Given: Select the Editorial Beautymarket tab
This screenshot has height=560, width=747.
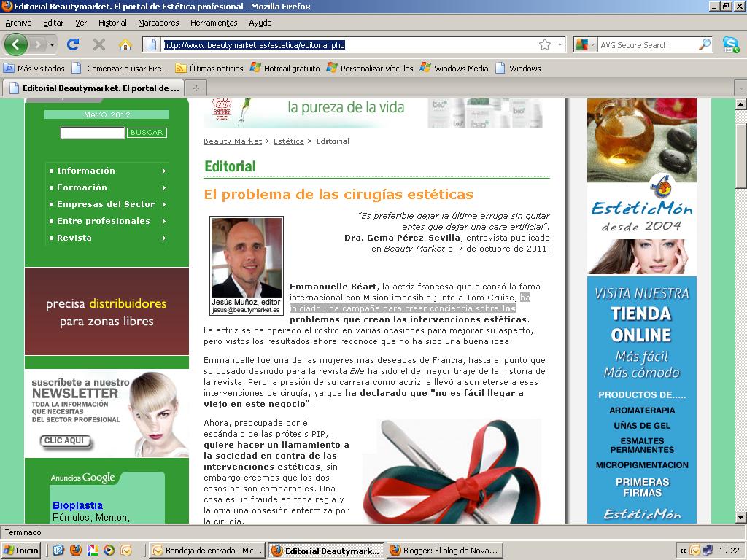Looking at the screenshot, I should click(94, 88).
